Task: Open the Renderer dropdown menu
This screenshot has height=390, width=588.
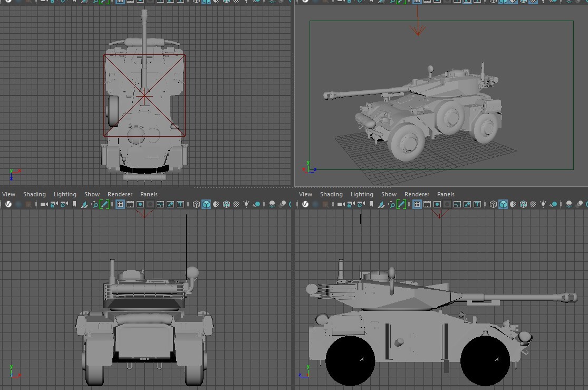Action: (x=120, y=194)
